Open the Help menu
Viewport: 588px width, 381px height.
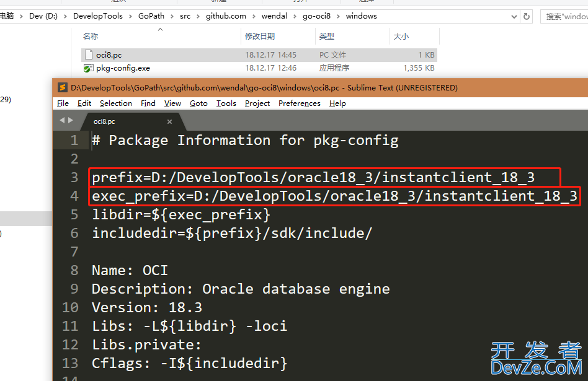coord(337,103)
